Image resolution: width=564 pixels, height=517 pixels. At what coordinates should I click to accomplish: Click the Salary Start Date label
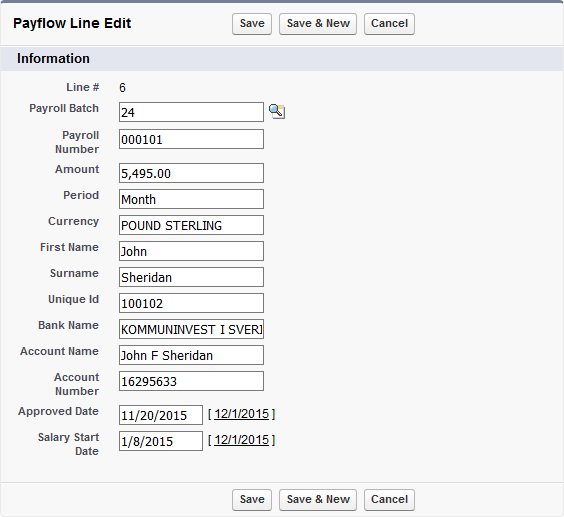click(x=68, y=444)
